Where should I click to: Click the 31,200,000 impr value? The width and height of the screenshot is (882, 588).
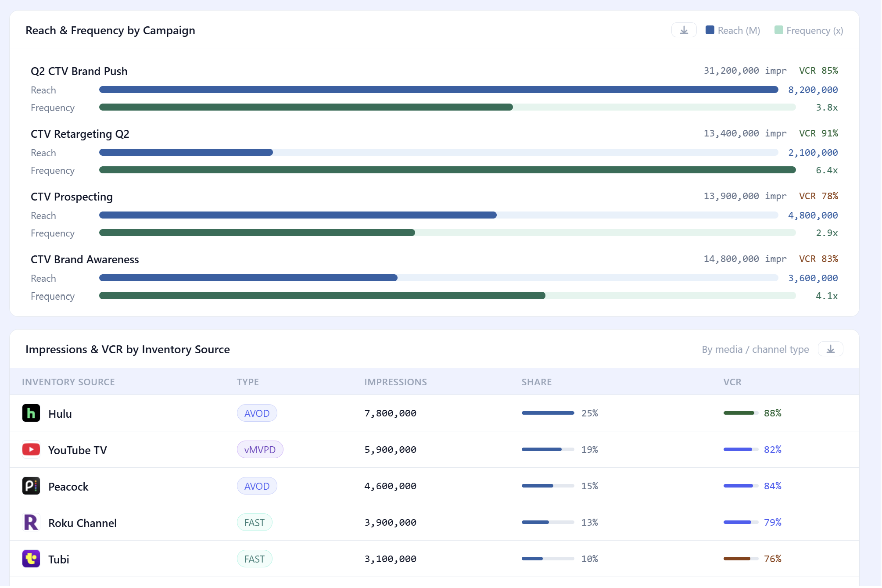tap(745, 71)
